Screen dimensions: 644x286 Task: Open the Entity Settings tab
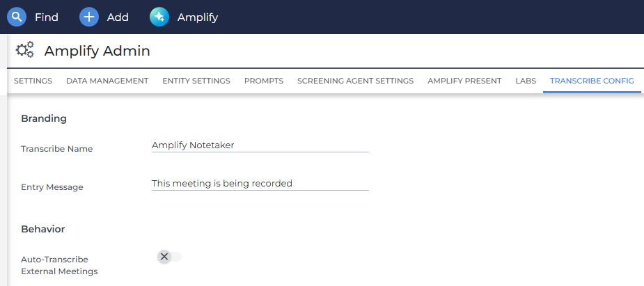point(196,81)
